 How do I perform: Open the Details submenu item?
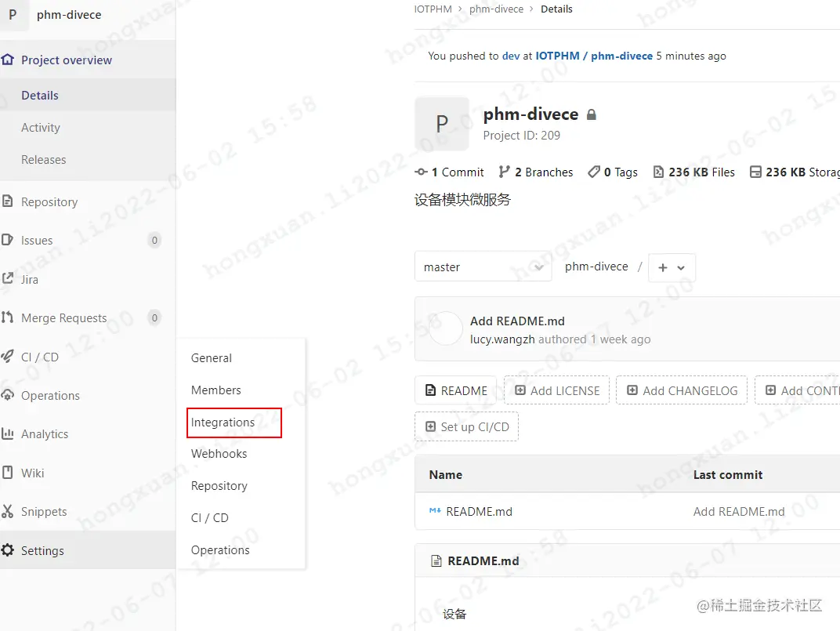(40, 96)
